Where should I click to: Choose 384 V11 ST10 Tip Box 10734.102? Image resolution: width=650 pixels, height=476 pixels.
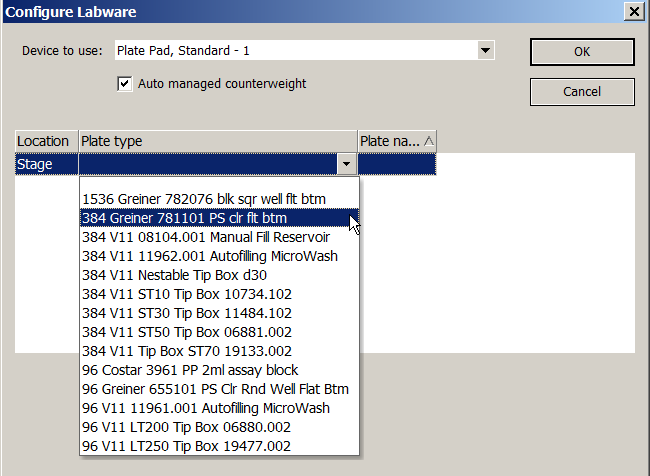pyautogui.click(x=186, y=294)
